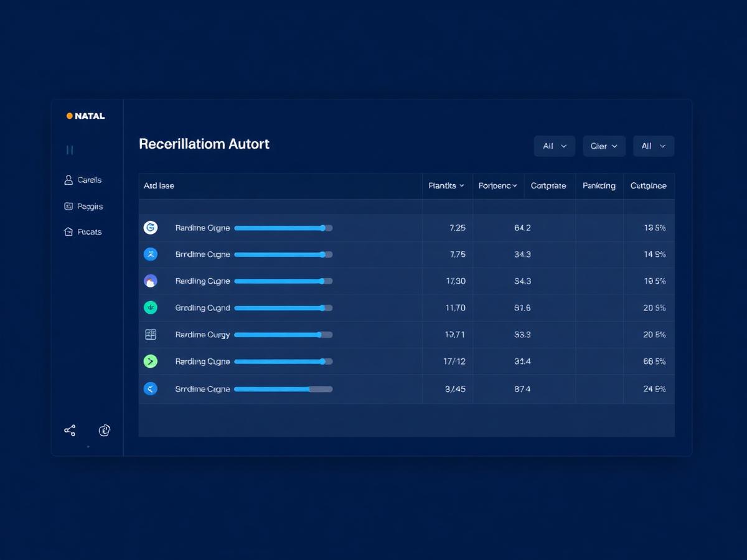Click the slider in the 17.30 row
Image resolution: width=747 pixels, height=560 pixels.
283,281
